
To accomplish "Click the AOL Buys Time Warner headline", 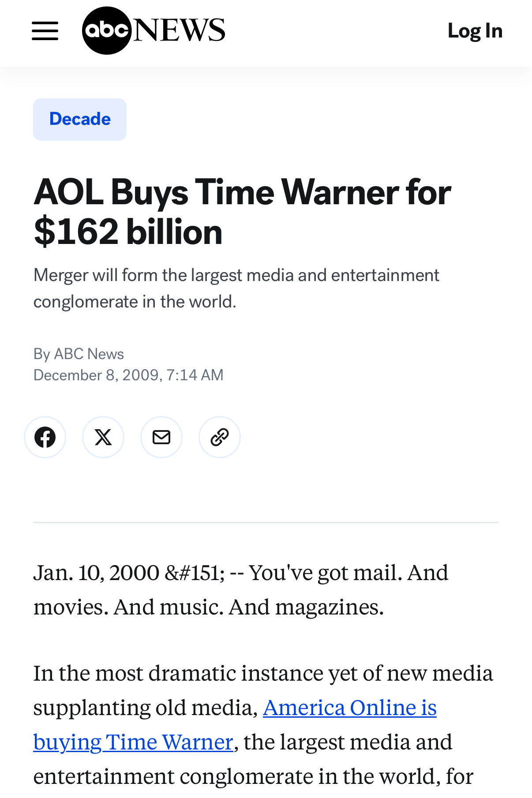I will coord(242,212).
